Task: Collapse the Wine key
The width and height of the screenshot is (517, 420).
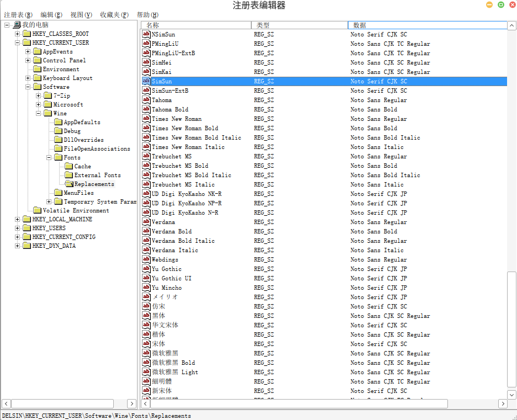Action: pos(38,113)
